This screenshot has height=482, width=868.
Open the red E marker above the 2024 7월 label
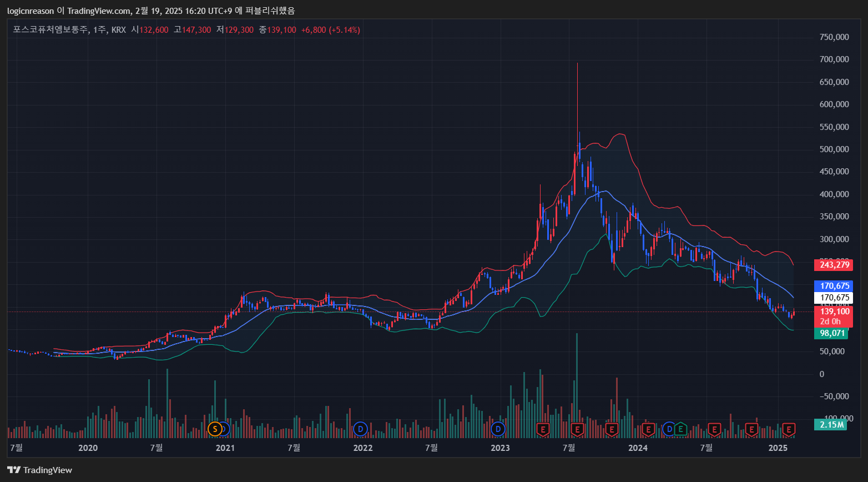[x=714, y=429]
